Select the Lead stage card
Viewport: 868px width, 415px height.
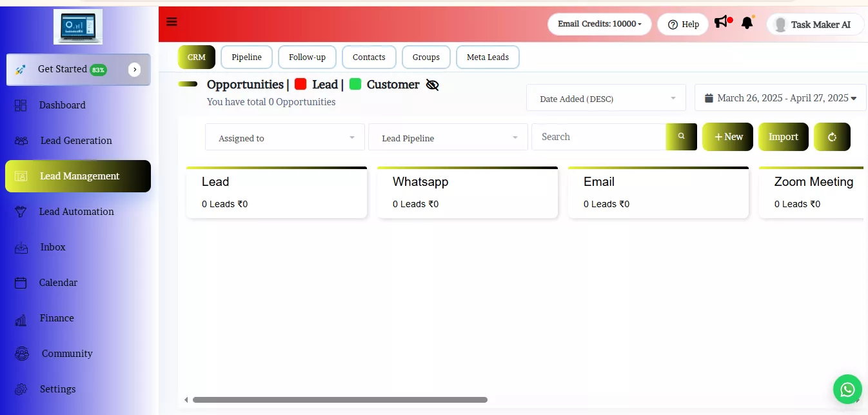coord(277,192)
